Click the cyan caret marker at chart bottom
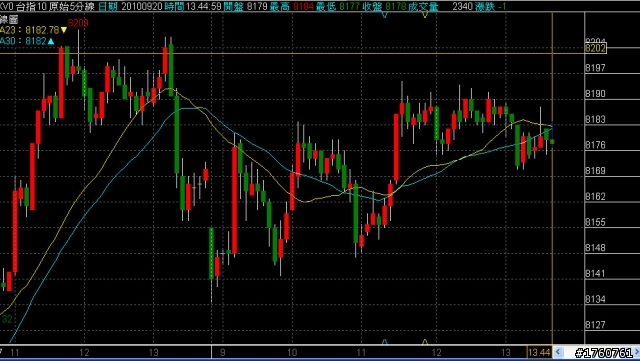 click(x=384, y=341)
